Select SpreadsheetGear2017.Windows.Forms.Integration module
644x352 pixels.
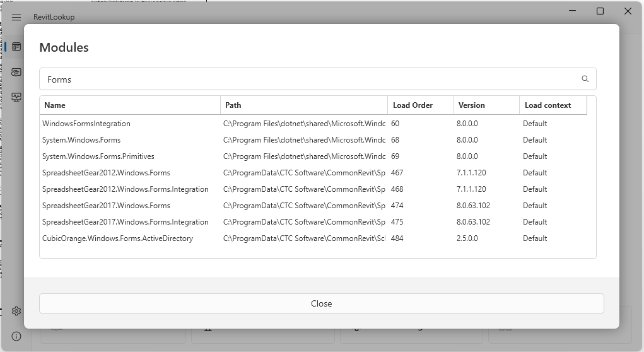[126, 222]
